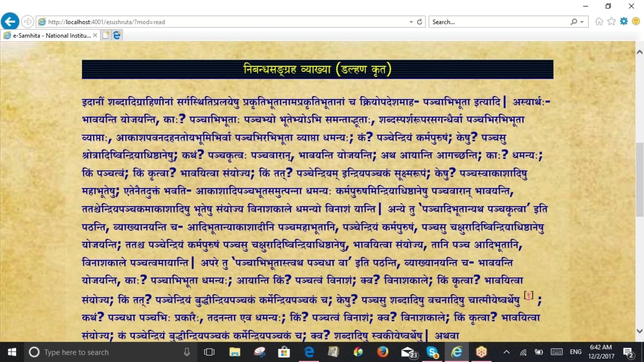644x362 pixels.
Task: Click the page scrollbar down arrow
Action: point(640,331)
